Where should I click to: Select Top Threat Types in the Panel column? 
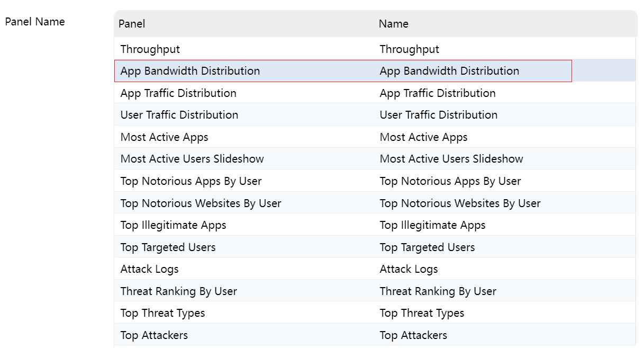click(162, 313)
